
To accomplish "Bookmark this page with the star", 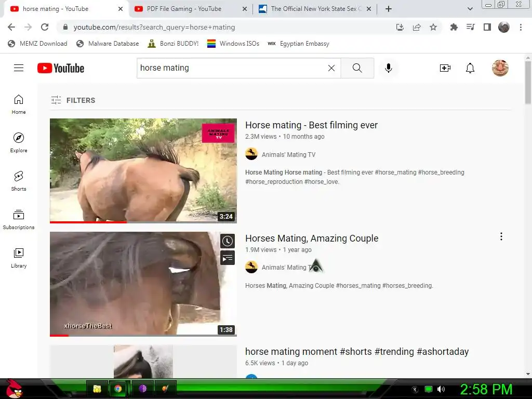I will pos(433,27).
